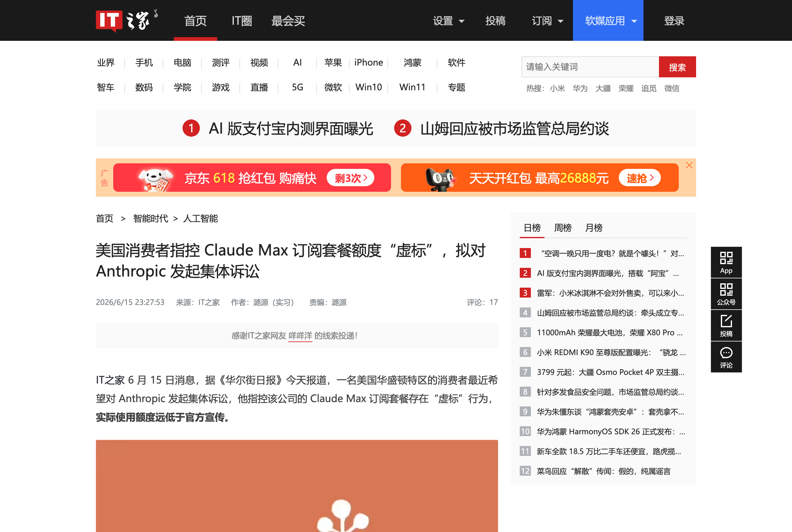Open the 视频 category
The height and width of the screenshot is (532, 792).
point(259,63)
